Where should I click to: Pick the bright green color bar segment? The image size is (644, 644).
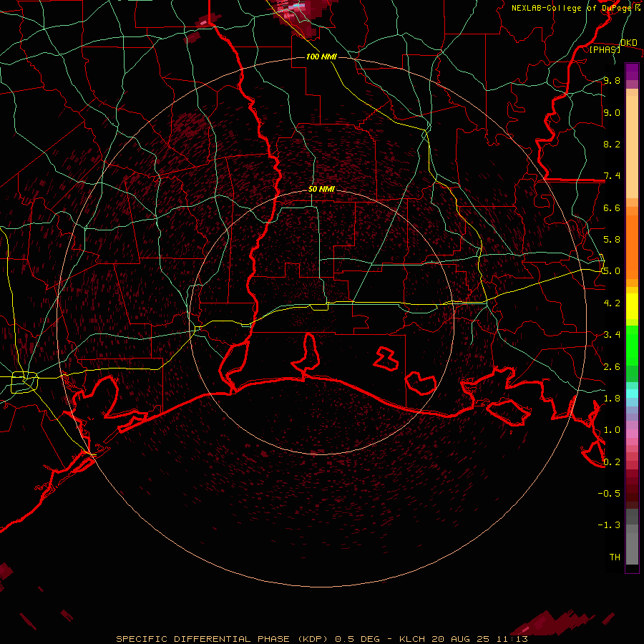(x=632, y=345)
